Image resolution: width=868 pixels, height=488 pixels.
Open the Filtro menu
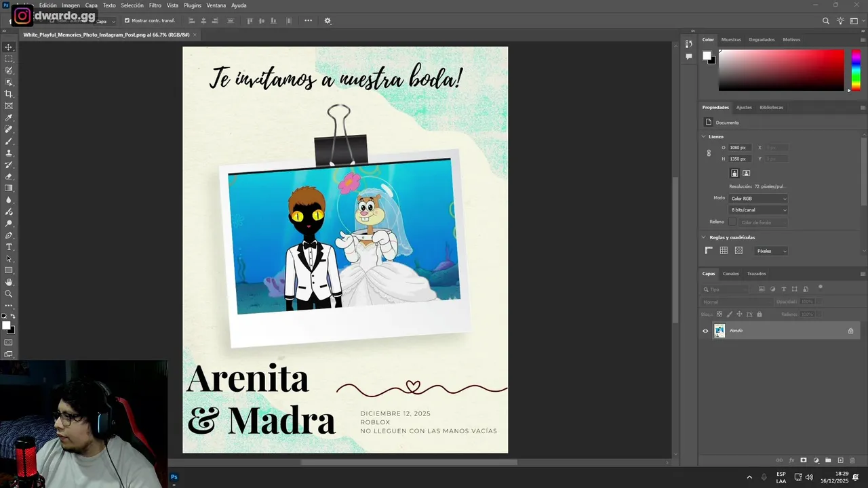(155, 5)
